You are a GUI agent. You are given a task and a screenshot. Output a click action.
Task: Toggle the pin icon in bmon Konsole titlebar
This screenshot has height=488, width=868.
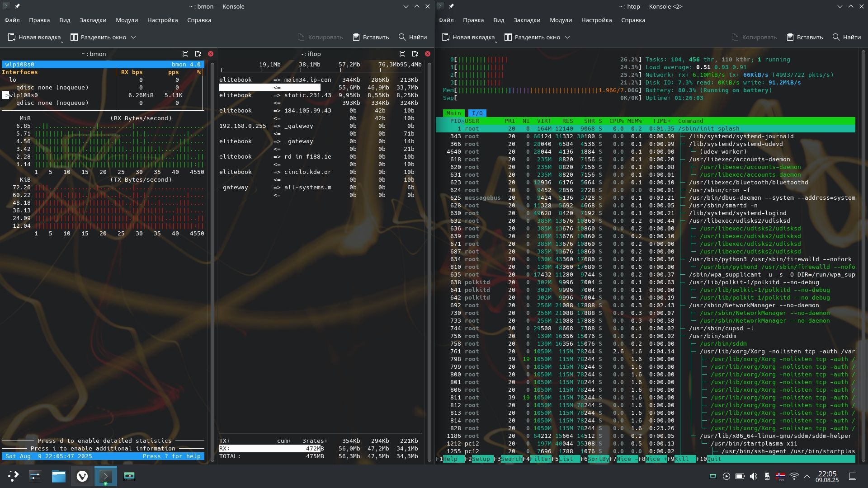click(17, 6)
